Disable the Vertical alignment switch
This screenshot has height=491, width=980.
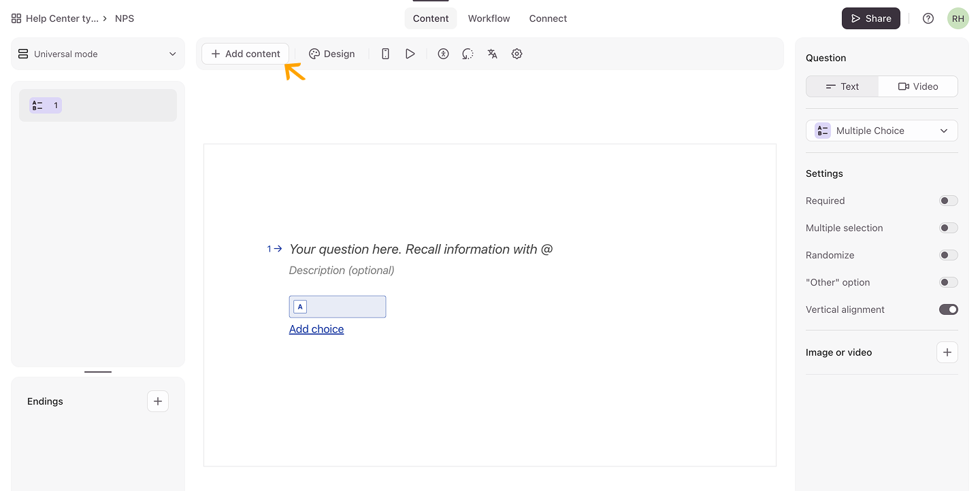coord(948,309)
